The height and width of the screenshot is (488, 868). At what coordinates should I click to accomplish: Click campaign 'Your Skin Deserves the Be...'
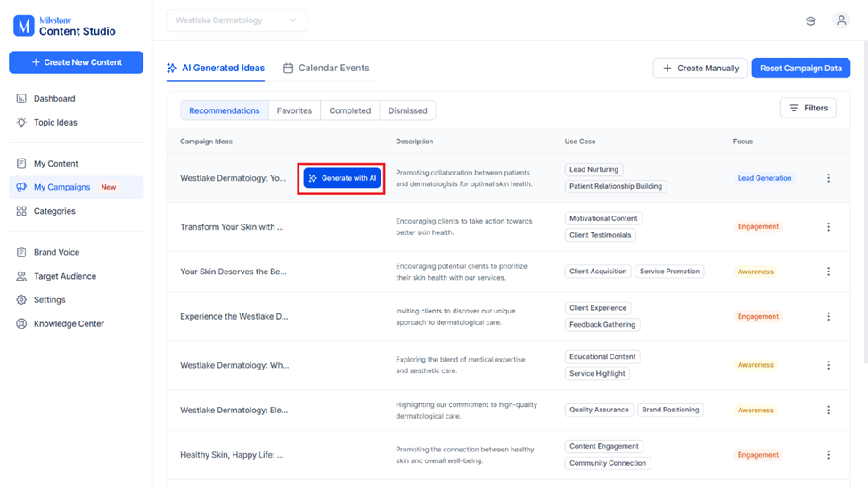[233, 272]
